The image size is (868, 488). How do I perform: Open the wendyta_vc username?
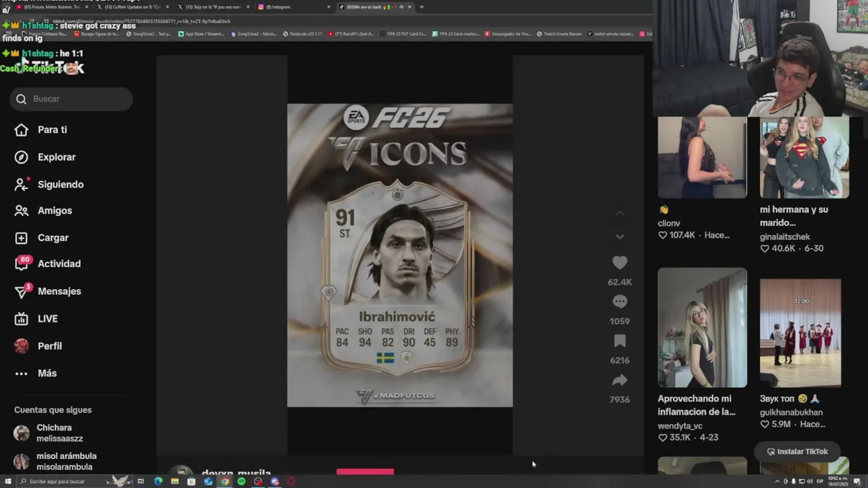click(x=679, y=426)
